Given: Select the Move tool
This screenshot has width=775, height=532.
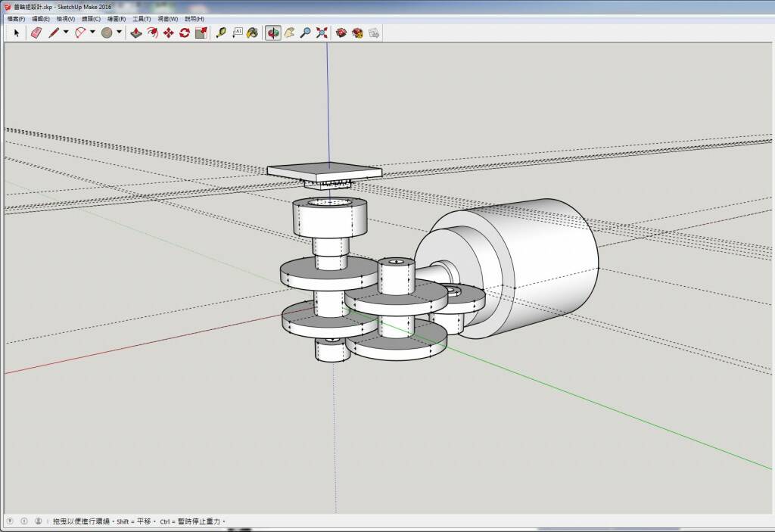Looking at the screenshot, I should pyautogui.click(x=169, y=33).
